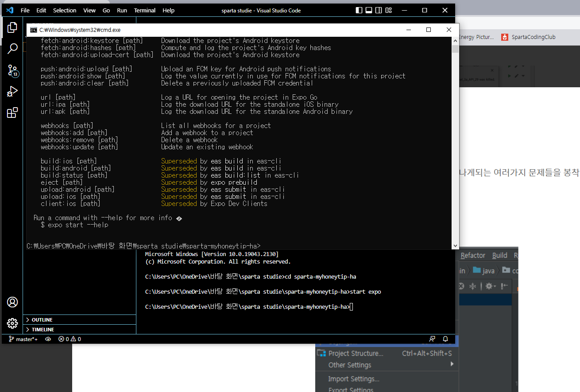Image resolution: width=580 pixels, height=392 pixels.
Task: Click the scroll up arrow in cmd window
Action: point(455,40)
